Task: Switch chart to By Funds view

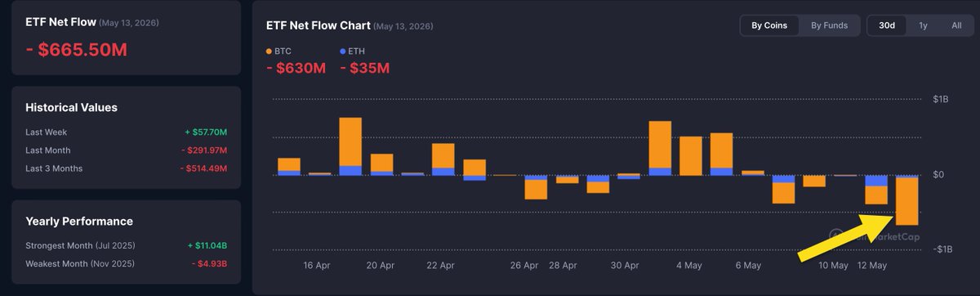Action: [x=829, y=25]
